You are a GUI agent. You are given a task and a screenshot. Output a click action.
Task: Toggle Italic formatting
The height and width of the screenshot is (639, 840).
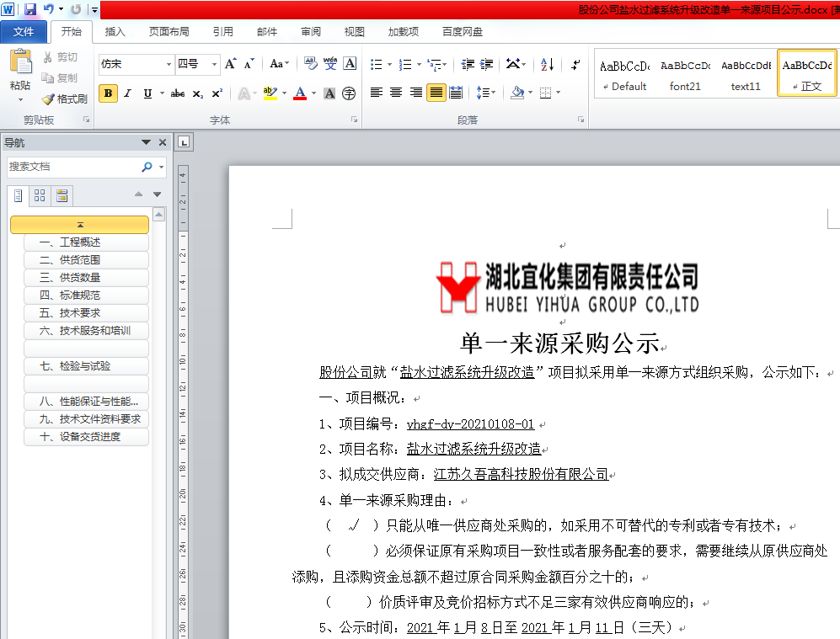127,93
